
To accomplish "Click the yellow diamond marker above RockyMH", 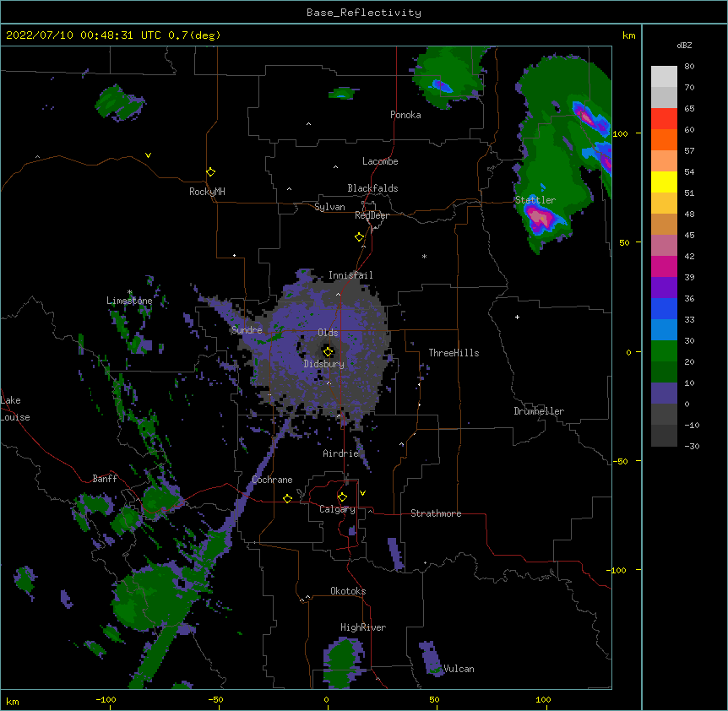I will coord(211,171).
